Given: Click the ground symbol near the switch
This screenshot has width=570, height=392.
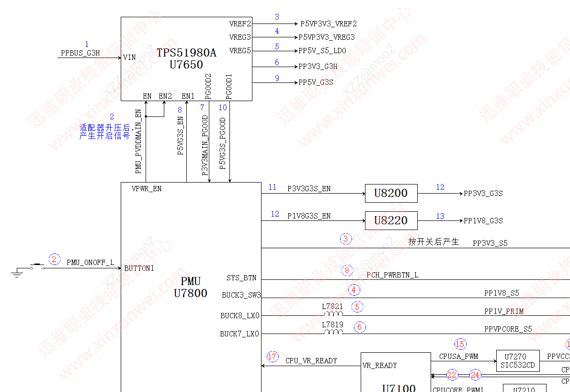Looking at the screenshot, I should coord(17,274).
